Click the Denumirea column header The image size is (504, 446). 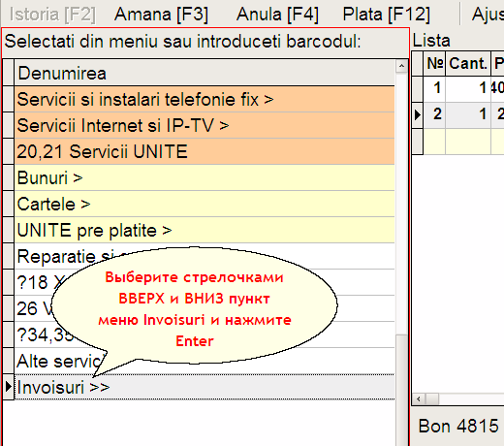(205, 73)
